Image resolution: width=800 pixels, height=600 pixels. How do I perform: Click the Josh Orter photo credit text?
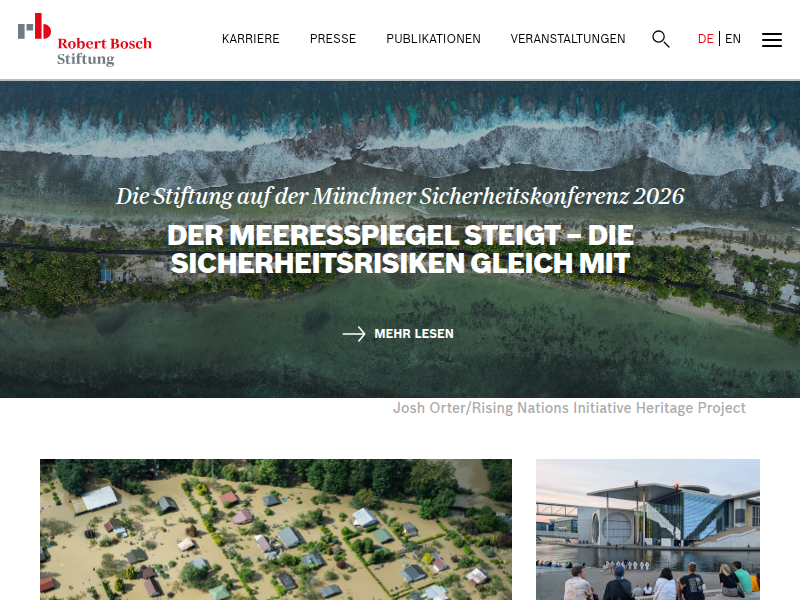[569, 408]
